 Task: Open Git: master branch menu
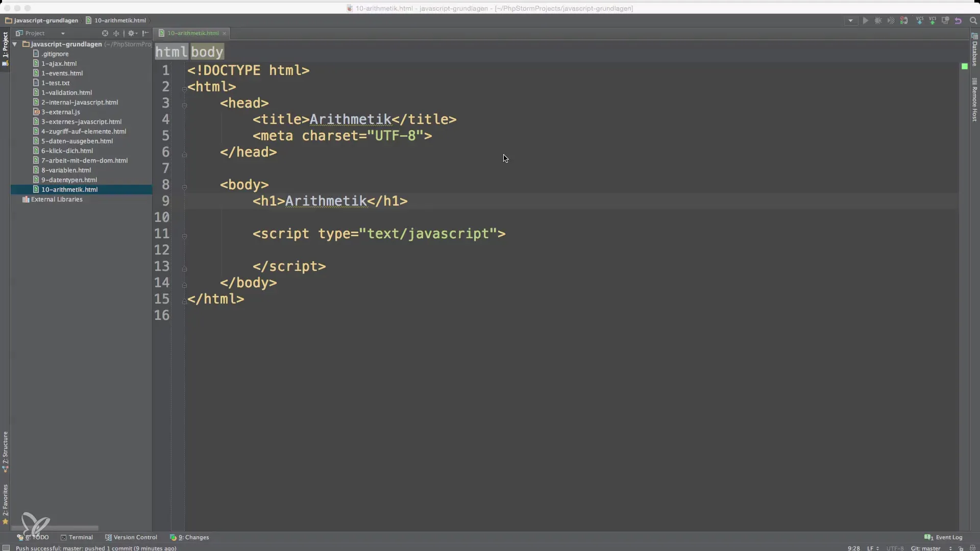click(932, 548)
